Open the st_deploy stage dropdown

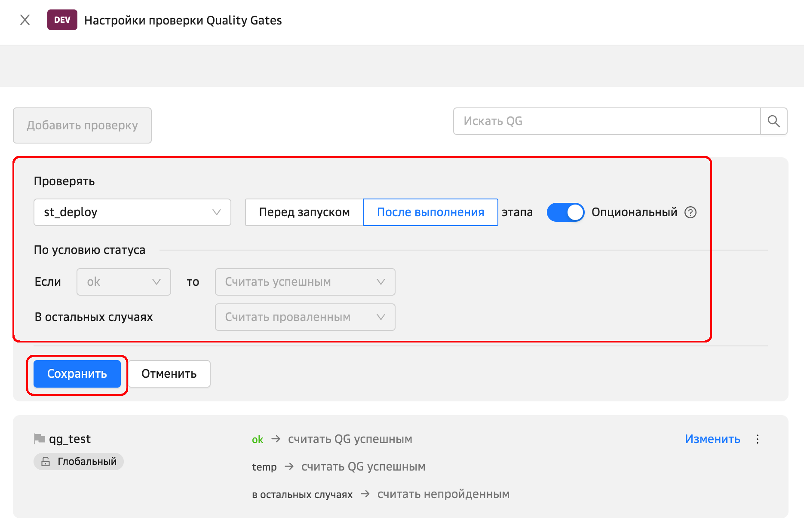pyautogui.click(x=132, y=212)
